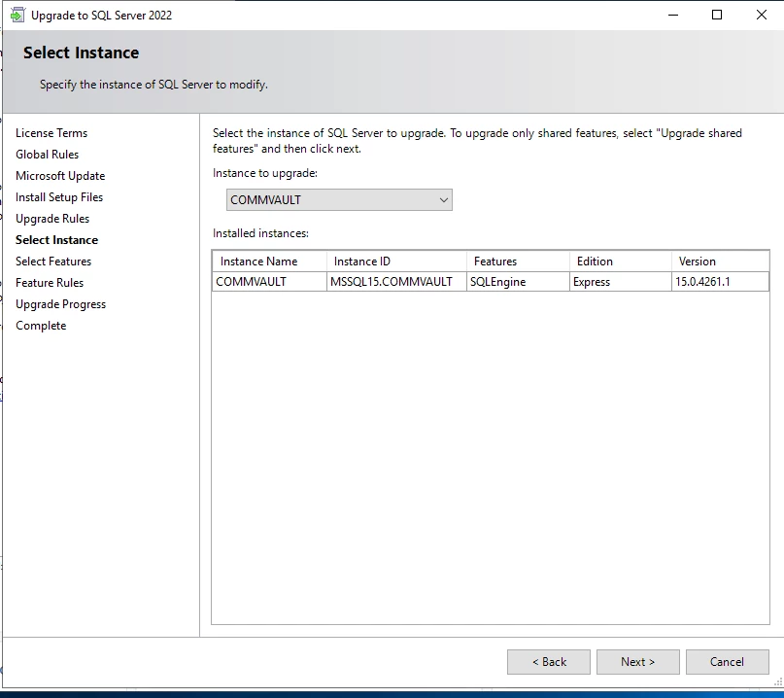
Task: Close the Upgrade to SQL Server window
Action: (x=761, y=15)
